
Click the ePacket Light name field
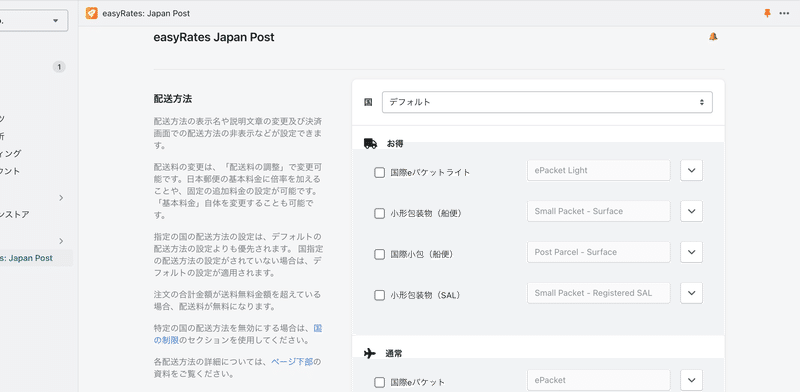click(598, 170)
